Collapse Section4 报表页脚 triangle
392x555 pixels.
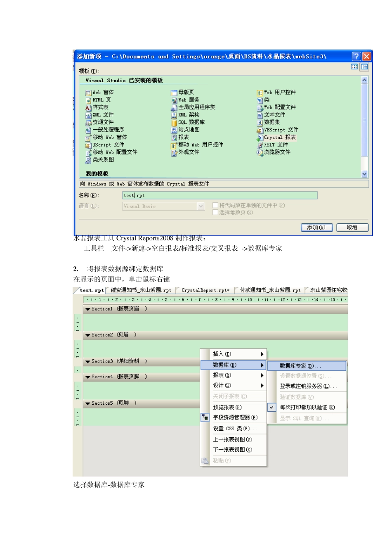click(x=88, y=377)
